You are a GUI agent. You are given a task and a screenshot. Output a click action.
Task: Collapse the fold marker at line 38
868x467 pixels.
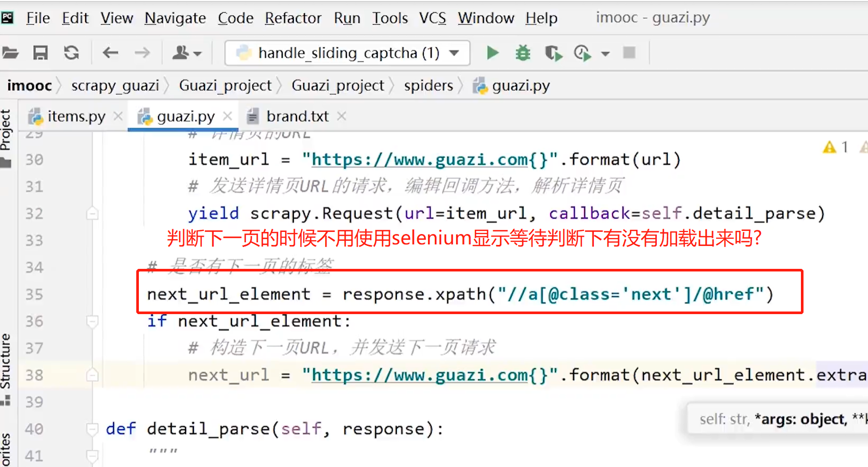pos(92,375)
